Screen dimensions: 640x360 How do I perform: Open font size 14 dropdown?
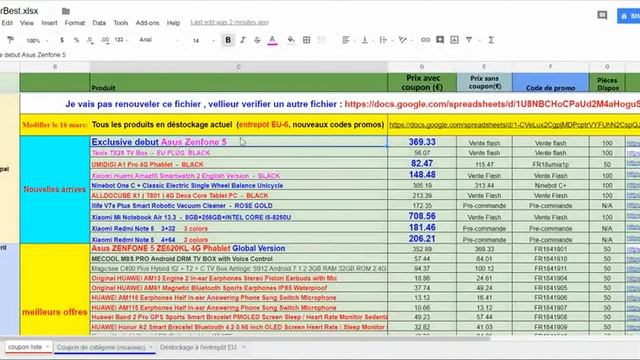(203, 40)
